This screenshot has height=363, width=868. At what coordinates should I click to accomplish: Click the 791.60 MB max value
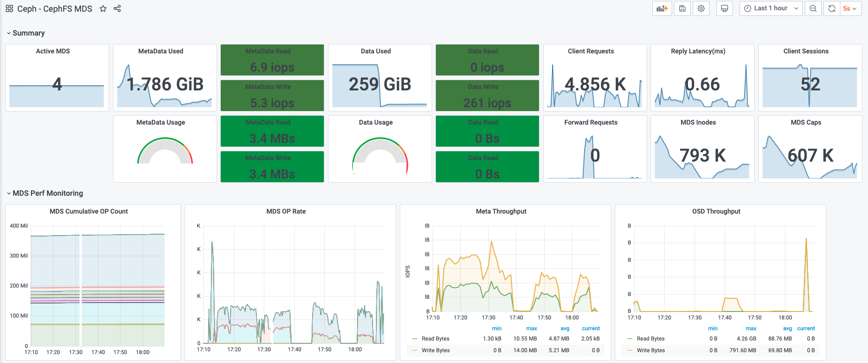click(x=743, y=350)
